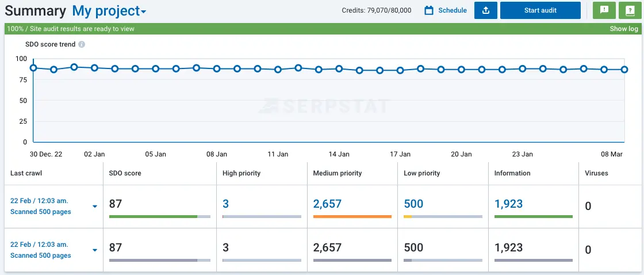Open the feedback exclamation icon
This screenshot has width=644, height=275.
pyautogui.click(x=604, y=10)
